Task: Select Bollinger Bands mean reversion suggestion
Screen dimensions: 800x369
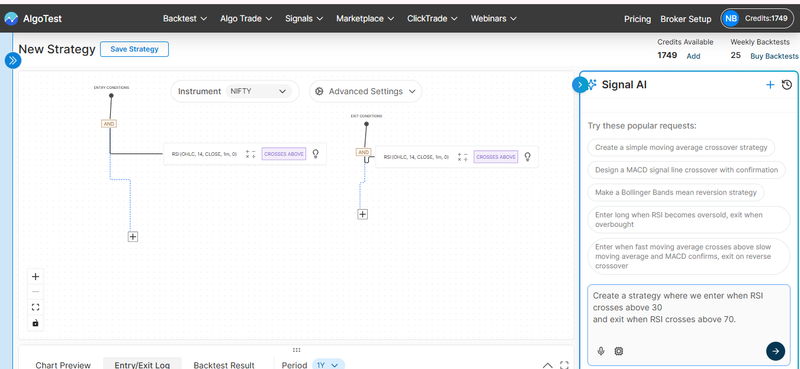Action: (x=676, y=192)
